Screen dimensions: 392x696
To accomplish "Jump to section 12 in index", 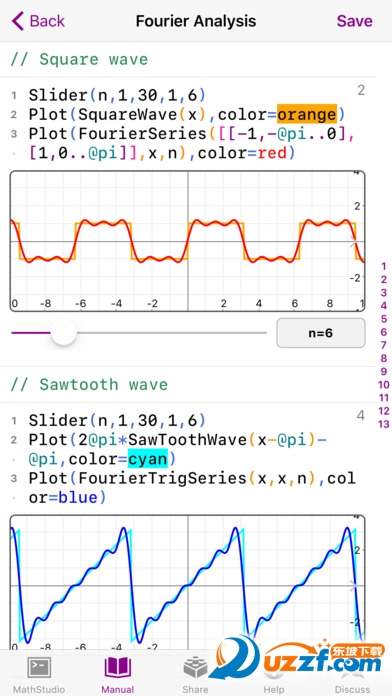I will pyautogui.click(x=384, y=411).
